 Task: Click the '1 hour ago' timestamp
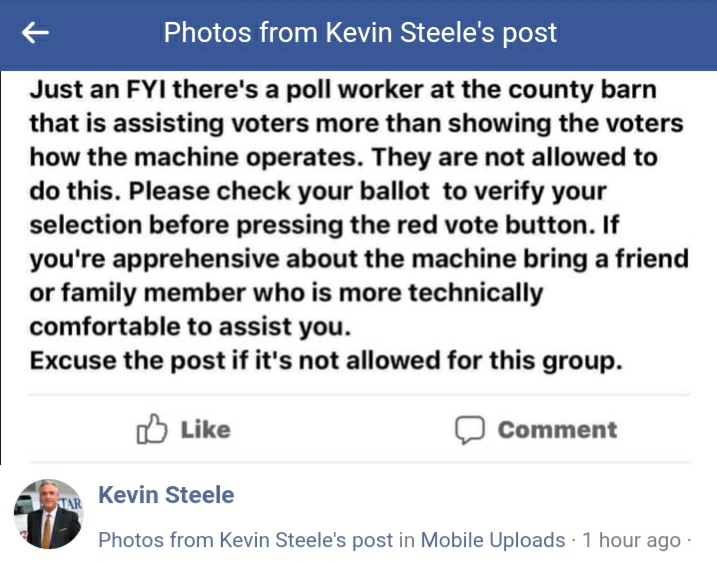(631, 540)
